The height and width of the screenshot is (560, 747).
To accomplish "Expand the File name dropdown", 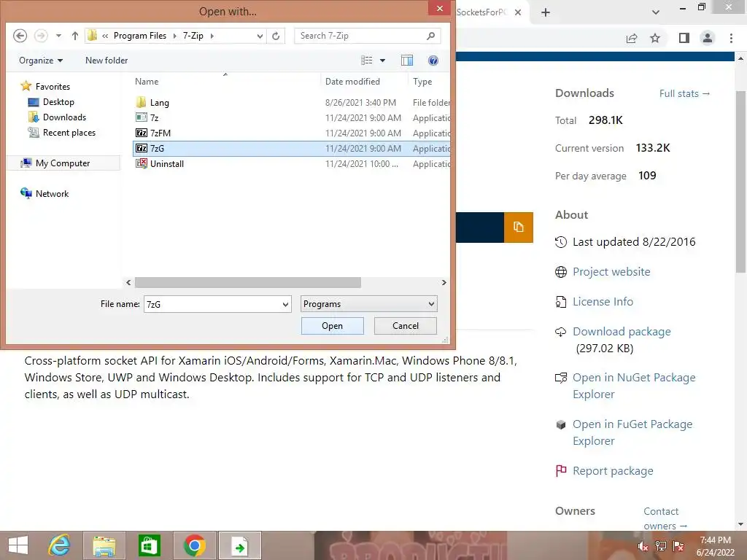I will pos(285,304).
